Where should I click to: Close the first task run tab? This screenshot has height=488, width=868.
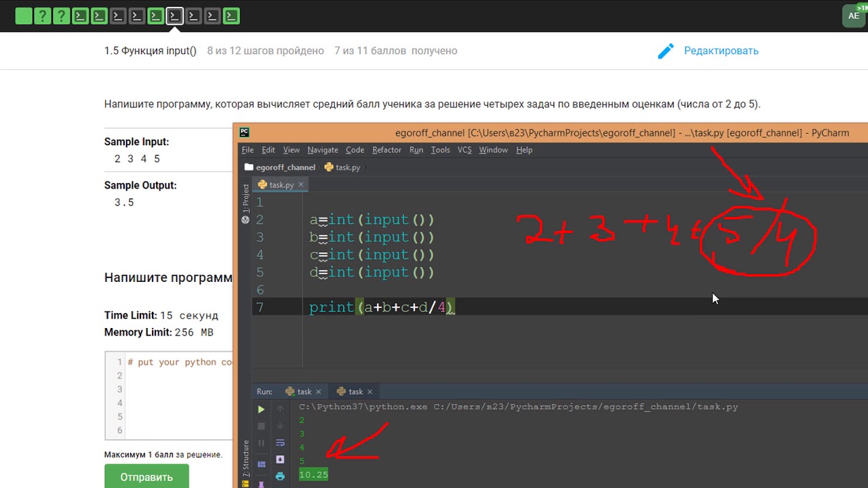319,392
